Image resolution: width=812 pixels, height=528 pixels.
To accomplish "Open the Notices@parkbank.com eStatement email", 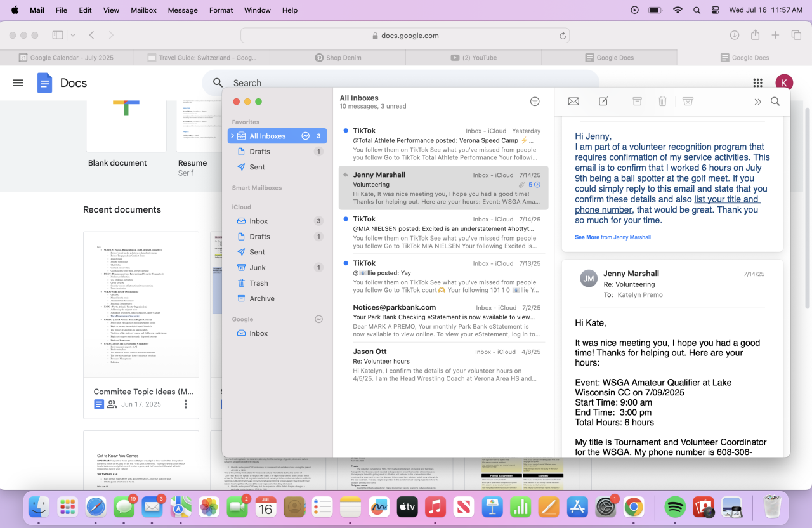I will click(443, 320).
